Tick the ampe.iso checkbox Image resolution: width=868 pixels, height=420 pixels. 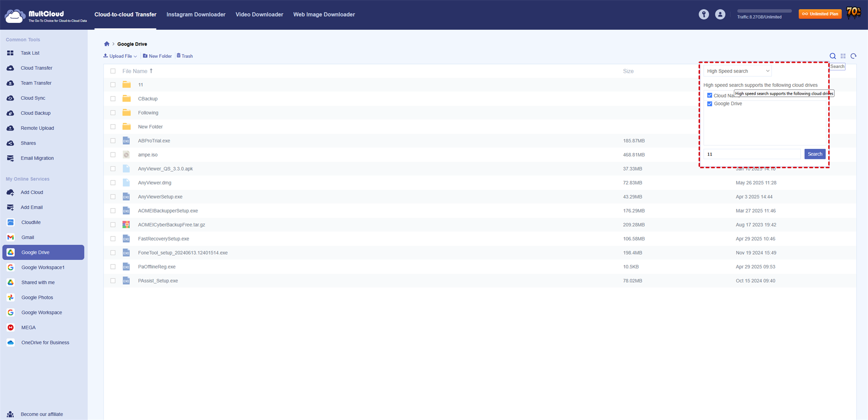(x=113, y=155)
